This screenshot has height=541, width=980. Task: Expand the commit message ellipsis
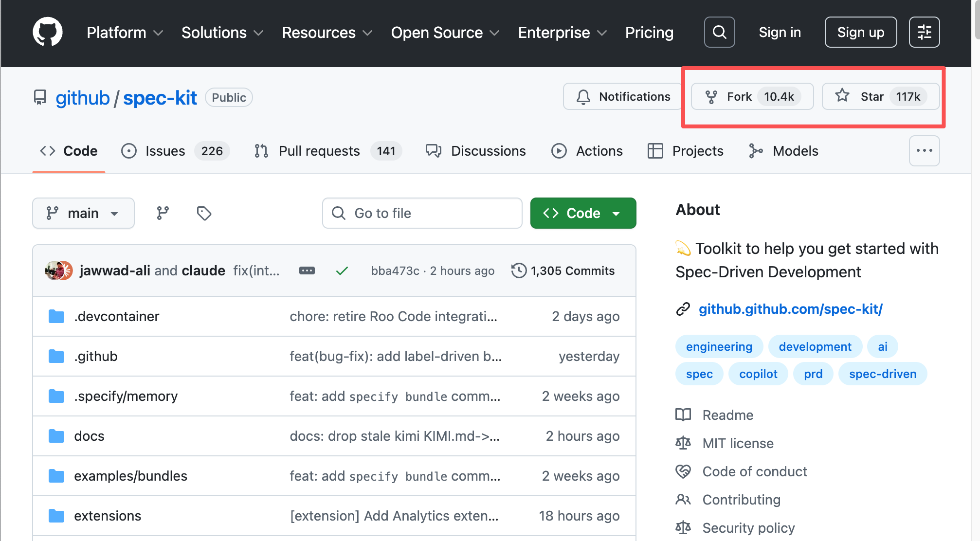click(307, 270)
